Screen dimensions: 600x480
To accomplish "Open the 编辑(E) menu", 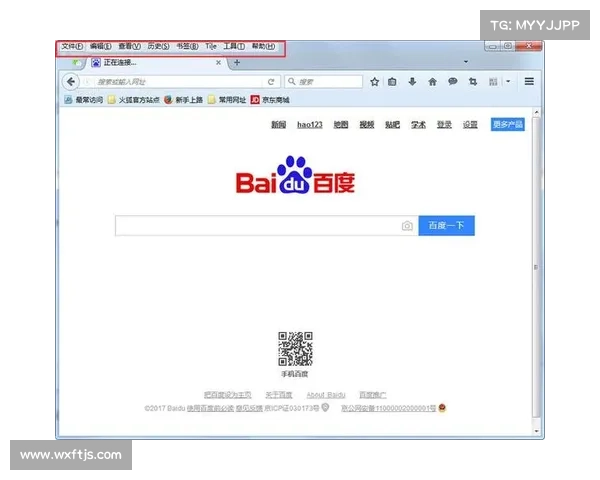I will click(x=101, y=46).
